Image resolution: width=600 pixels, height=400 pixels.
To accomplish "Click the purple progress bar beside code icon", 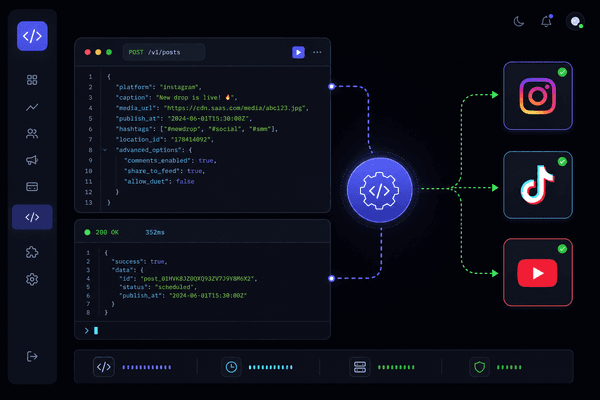I will coord(147,367).
